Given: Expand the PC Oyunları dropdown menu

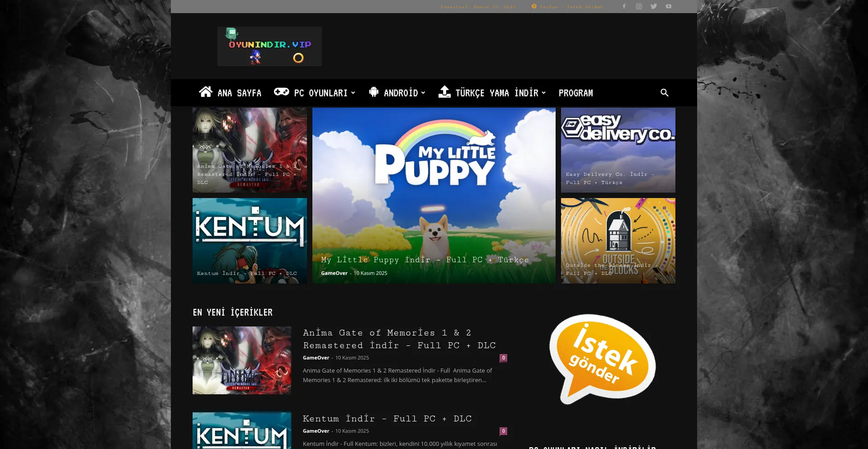Looking at the screenshot, I should [x=315, y=93].
